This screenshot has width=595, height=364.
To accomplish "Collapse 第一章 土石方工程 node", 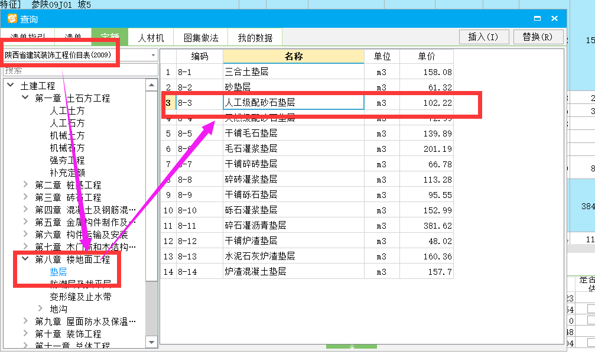I will tap(25, 97).
